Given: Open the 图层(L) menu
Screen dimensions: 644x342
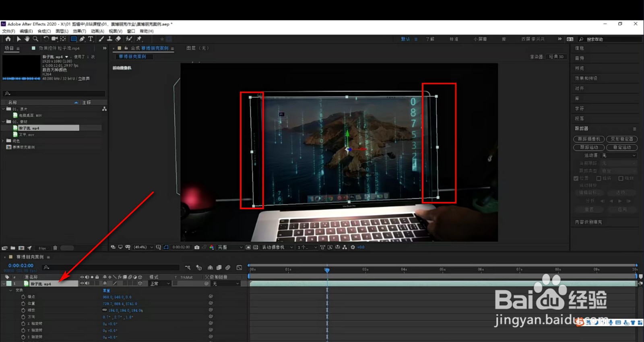Looking at the screenshot, I should click(x=62, y=31).
